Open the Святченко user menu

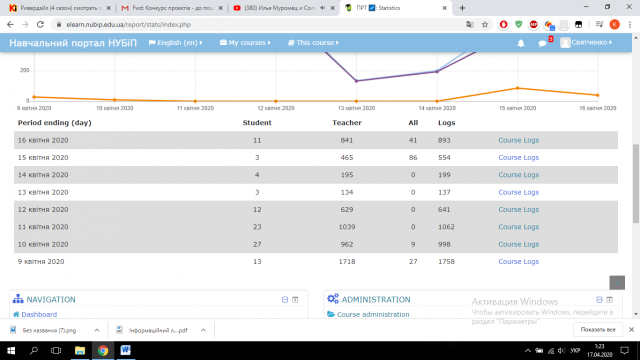(x=586, y=42)
